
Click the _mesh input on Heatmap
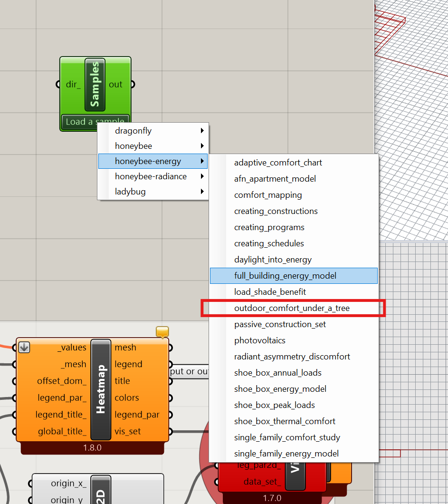74,364
